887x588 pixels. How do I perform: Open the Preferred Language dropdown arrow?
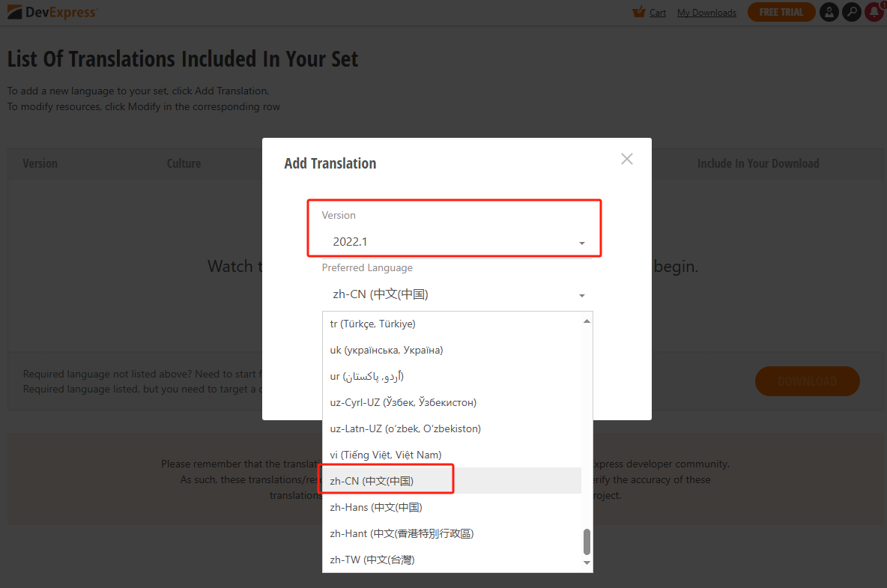582,296
